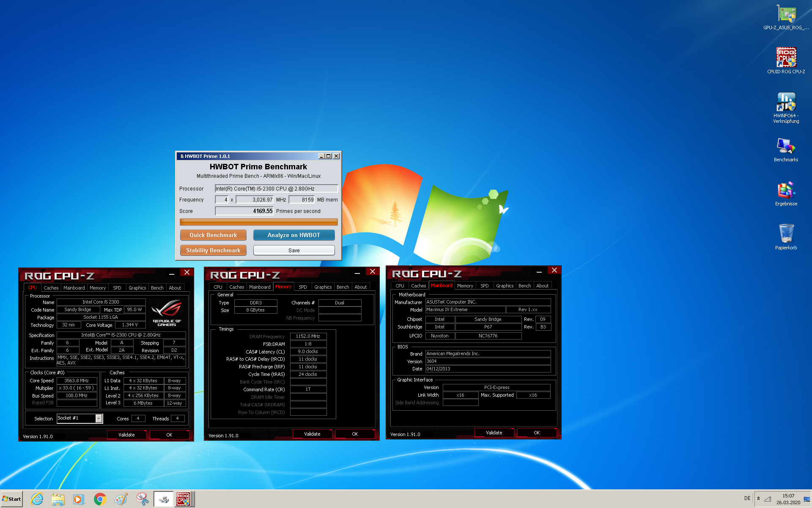Maximize HWBOT Prime window
Image resolution: width=812 pixels, height=508 pixels.
(328, 156)
